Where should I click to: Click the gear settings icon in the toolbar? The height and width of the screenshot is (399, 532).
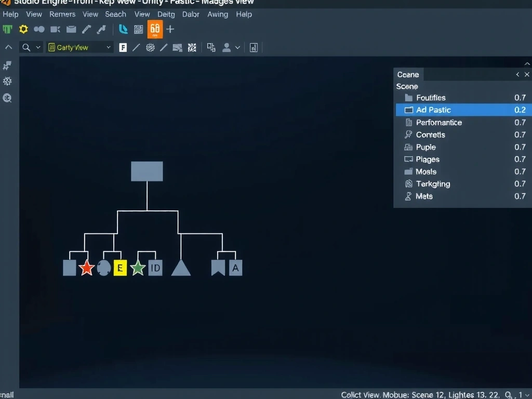[x=24, y=30]
